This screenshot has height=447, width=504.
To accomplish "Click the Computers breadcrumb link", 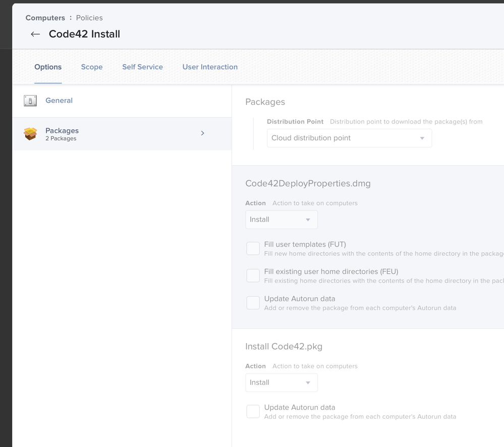I will pos(45,18).
